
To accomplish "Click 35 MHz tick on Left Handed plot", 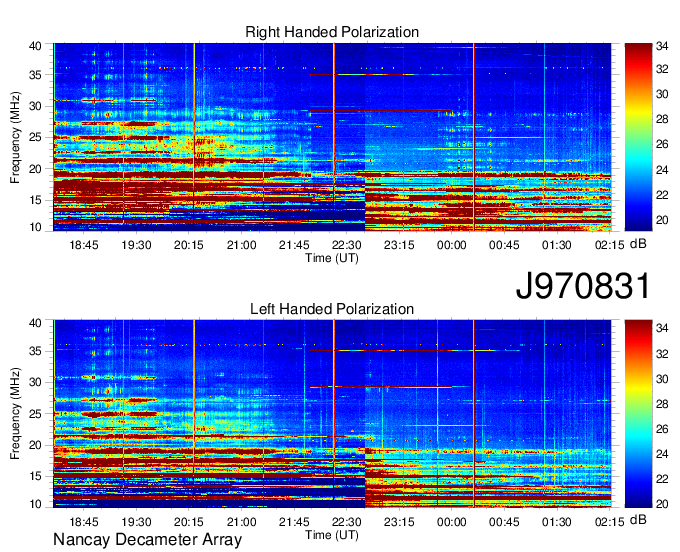I will [35, 351].
